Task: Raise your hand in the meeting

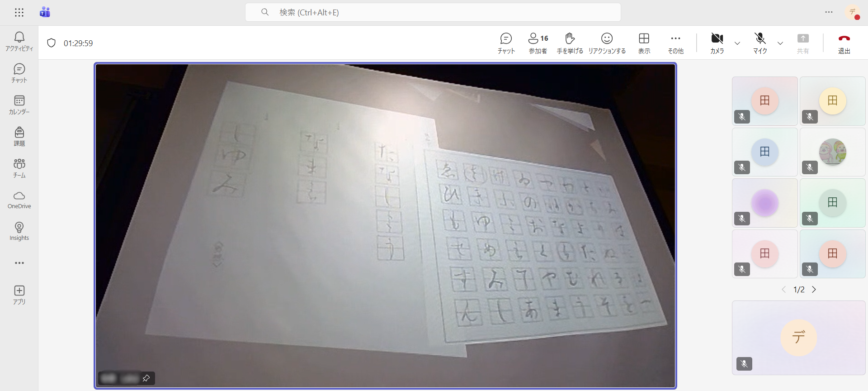Action: [x=570, y=43]
